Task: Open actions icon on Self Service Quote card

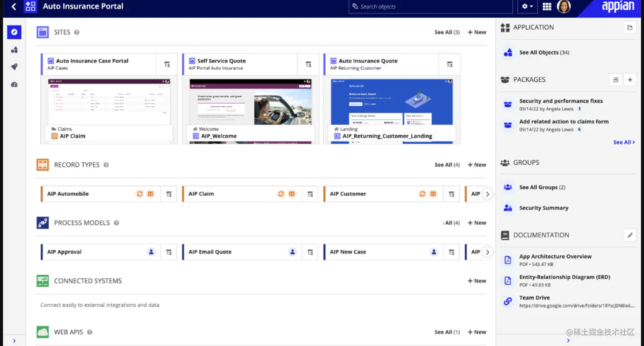Action: [308, 64]
